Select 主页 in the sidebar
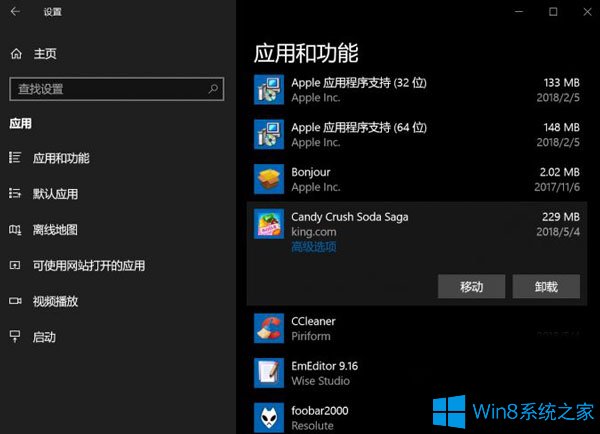 click(x=45, y=54)
